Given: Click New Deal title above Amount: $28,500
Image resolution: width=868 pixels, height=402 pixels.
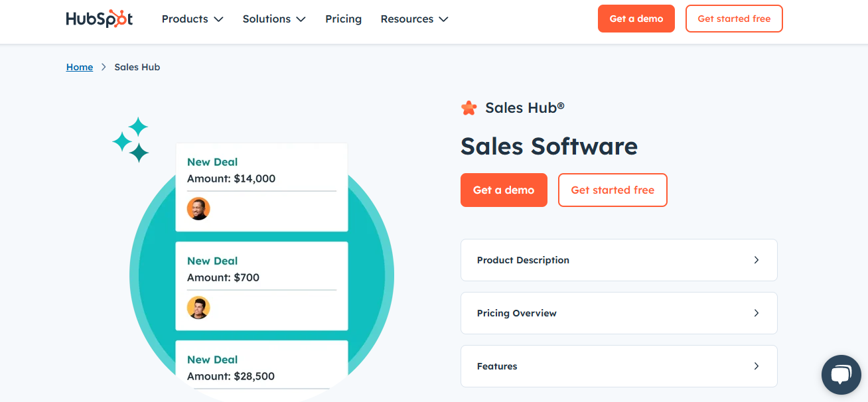Looking at the screenshot, I should click(x=212, y=360).
